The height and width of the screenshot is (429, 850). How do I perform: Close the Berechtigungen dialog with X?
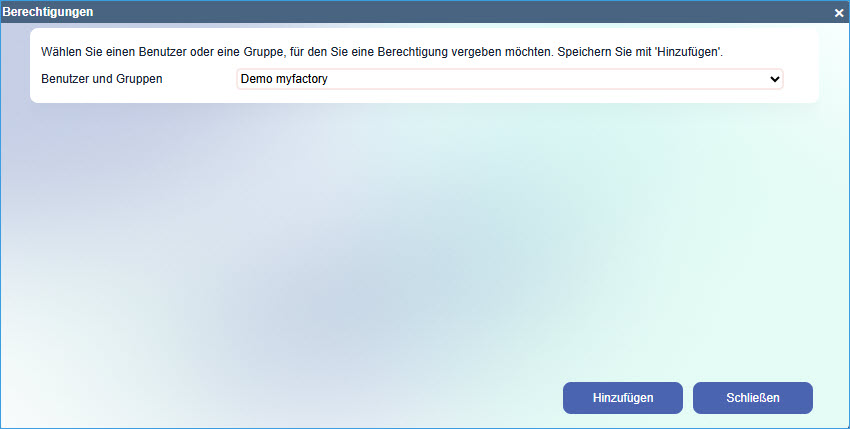coord(839,13)
